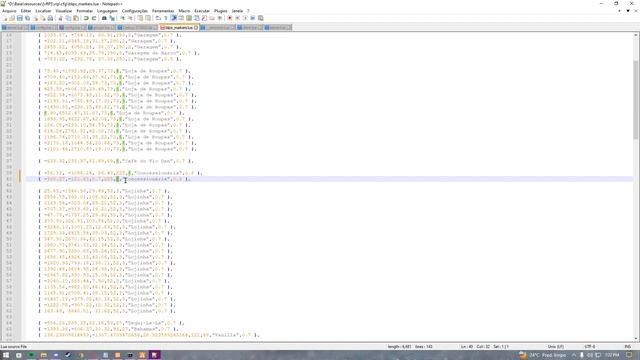The image size is (640, 360).
Task: Play back the recorded macro
Action: (x=245, y=18)
